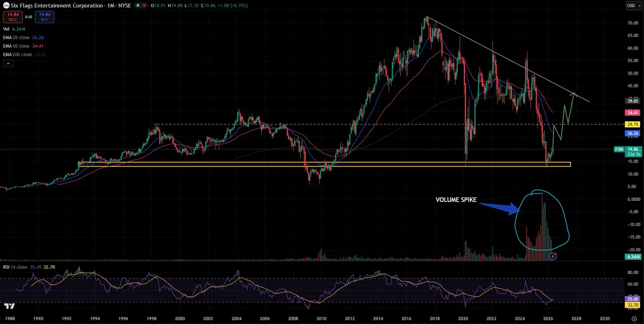644x324 pixels.
Task: Click the 1988 year label
Action: (x=10, y=319)
